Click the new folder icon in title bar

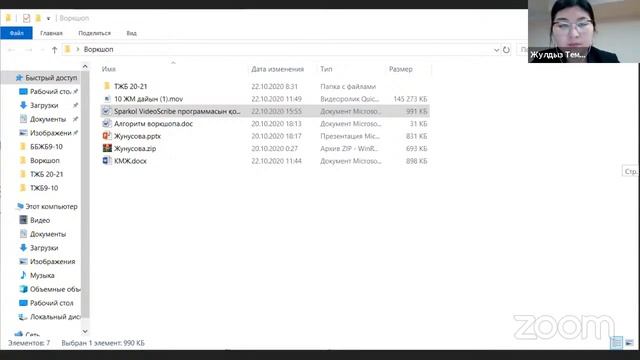coord(38,18)
